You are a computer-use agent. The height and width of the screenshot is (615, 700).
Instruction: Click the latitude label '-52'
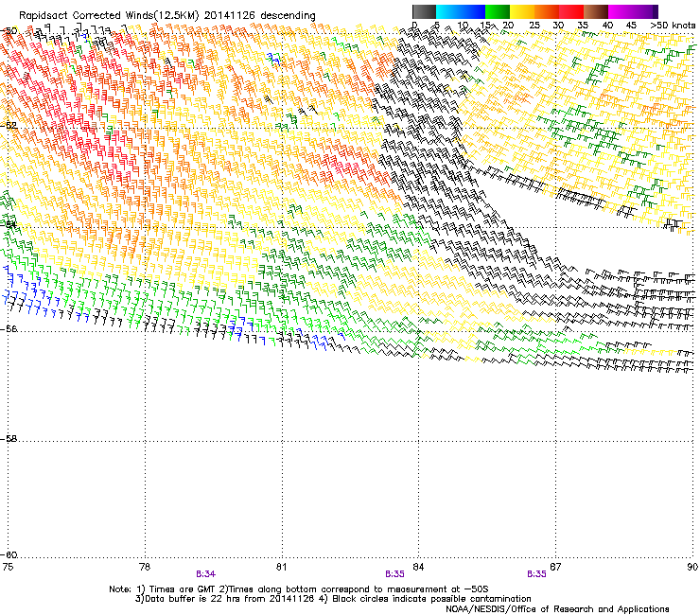pos(9,126)
